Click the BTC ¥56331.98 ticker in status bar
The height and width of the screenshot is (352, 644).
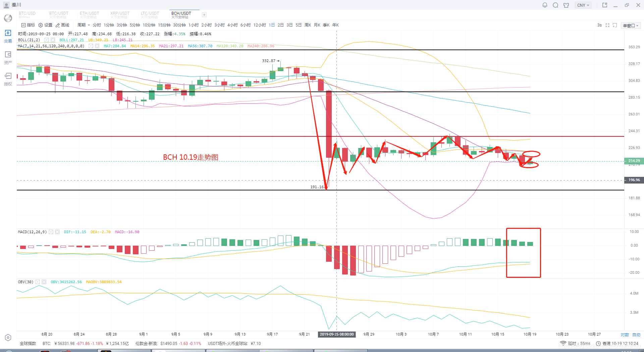tap(86, 343)
